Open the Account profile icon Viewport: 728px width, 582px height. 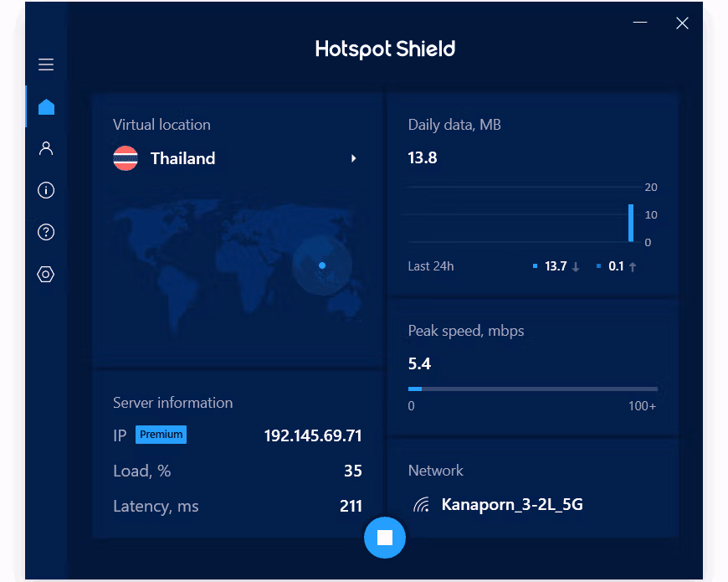pyautogui.click(x=46, y=148)
